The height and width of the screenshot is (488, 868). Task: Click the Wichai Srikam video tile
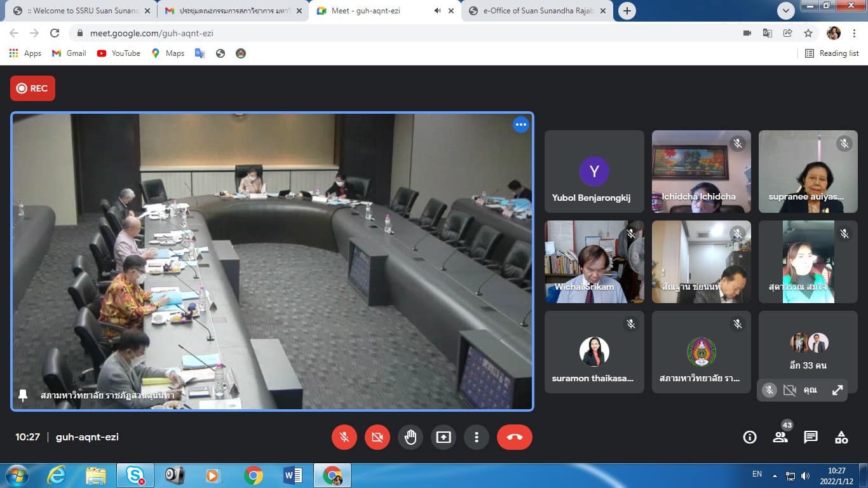(x=594, y=262)
